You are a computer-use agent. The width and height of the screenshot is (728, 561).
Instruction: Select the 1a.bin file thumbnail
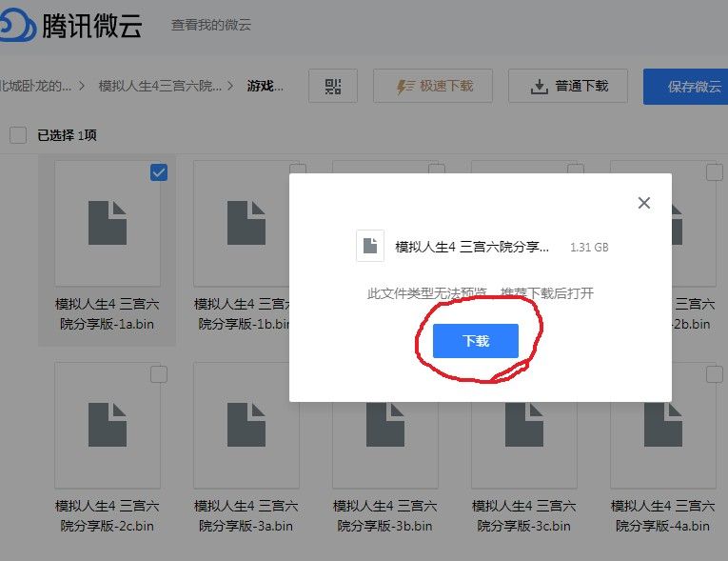point(108,223)
